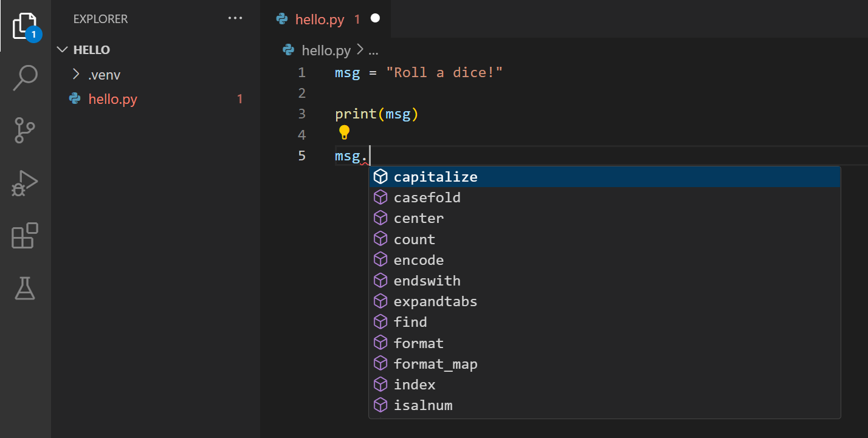Click the Python icon next to hello.py tab

pos(281,19)
